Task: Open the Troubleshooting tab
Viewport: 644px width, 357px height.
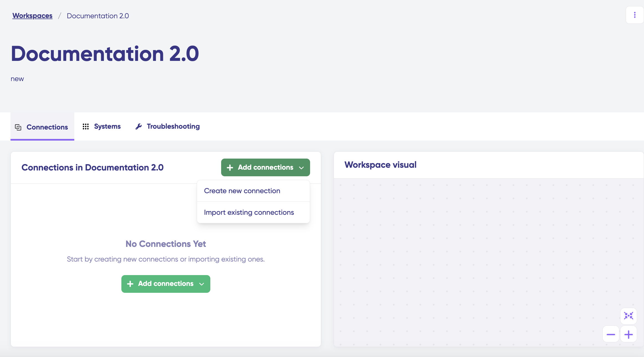Action: (173, 126)
